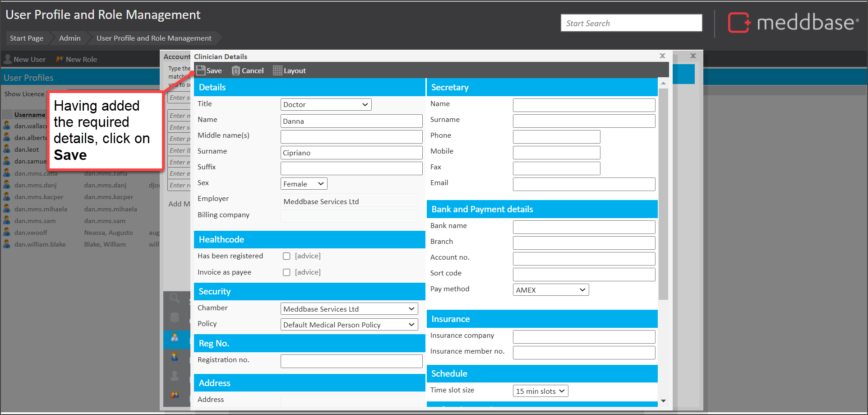
Task: Click the Secretary Fax field
Action: point(556,168)
